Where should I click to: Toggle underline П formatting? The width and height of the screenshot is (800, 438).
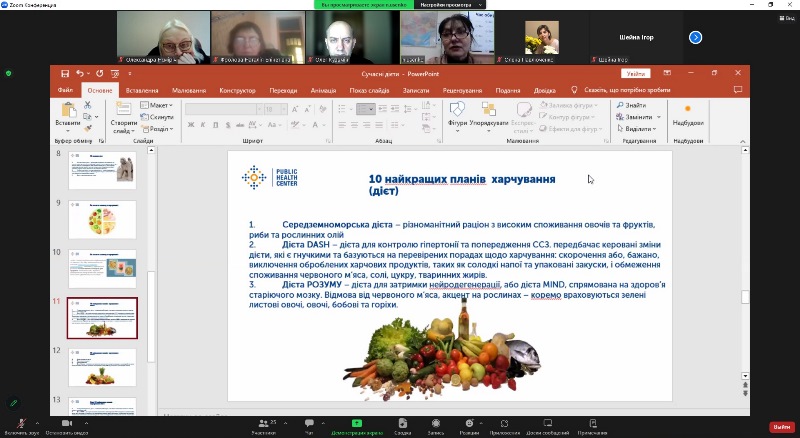click(x=215, y=125)
